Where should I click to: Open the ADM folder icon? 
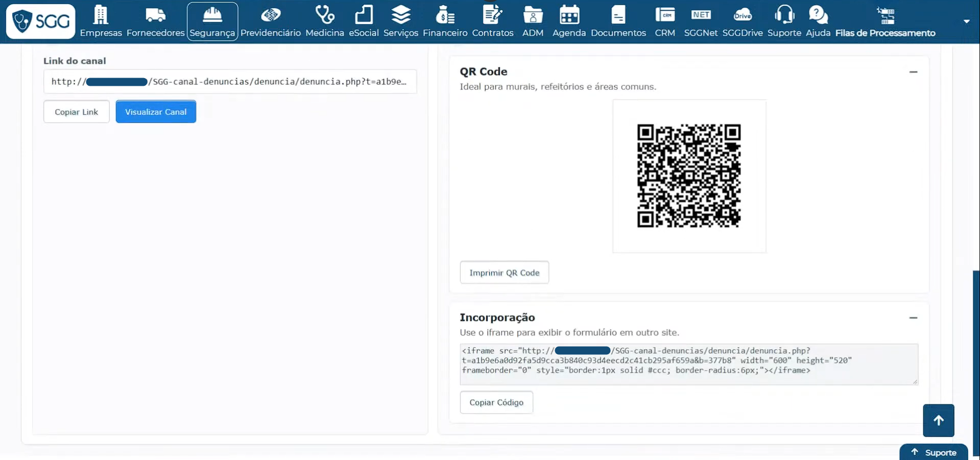pyautogui.click(x=533, y=15)
